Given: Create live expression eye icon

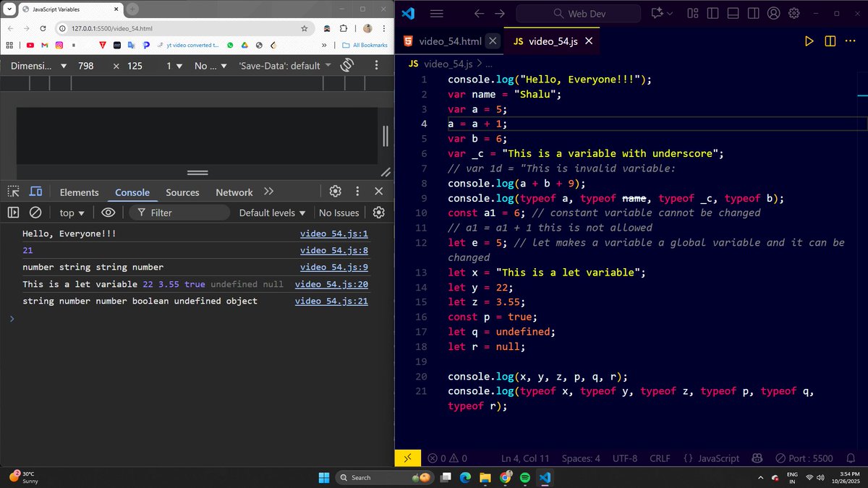Looking at the screenshot, I should (x=109, y=213).
